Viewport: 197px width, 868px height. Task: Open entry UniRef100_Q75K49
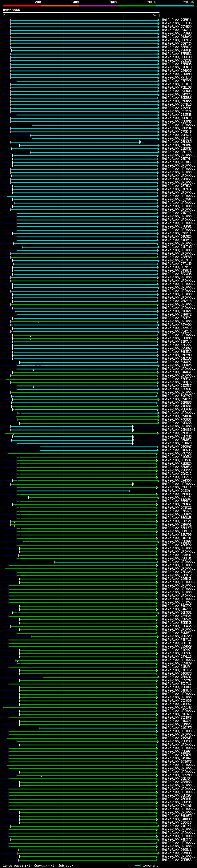point(177,131)
